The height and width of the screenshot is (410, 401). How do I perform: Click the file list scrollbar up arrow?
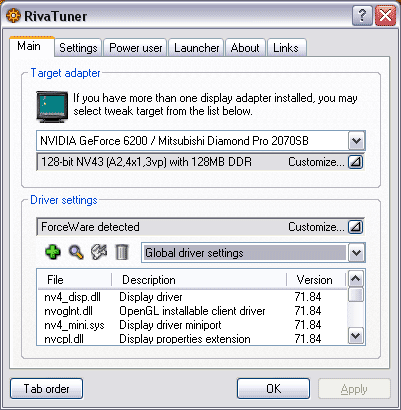(355, 279)
